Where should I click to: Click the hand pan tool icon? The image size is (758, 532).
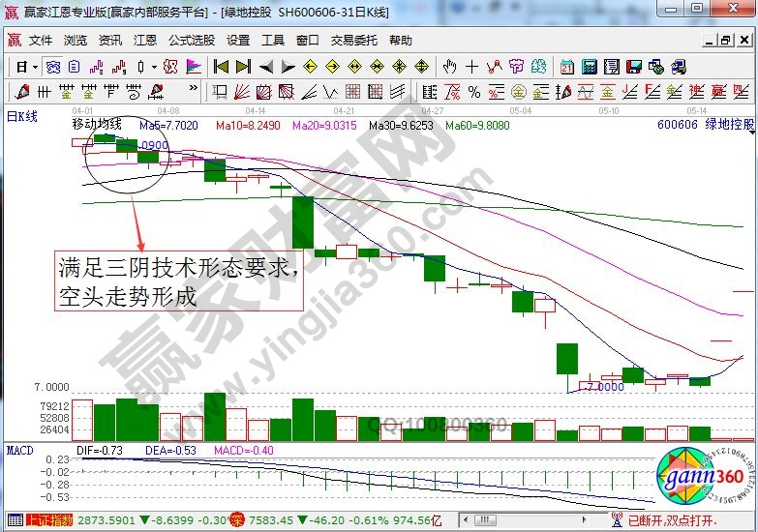click(449, 67)
